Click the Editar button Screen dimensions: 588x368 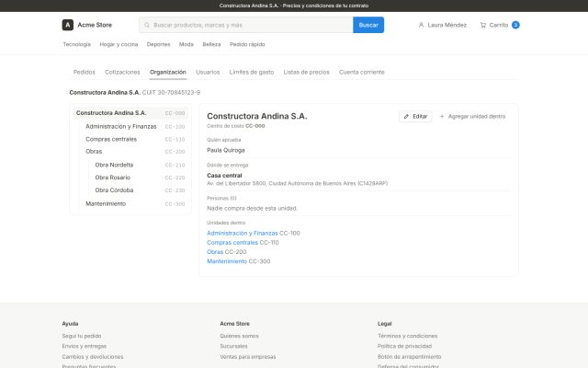coord(415,117)
